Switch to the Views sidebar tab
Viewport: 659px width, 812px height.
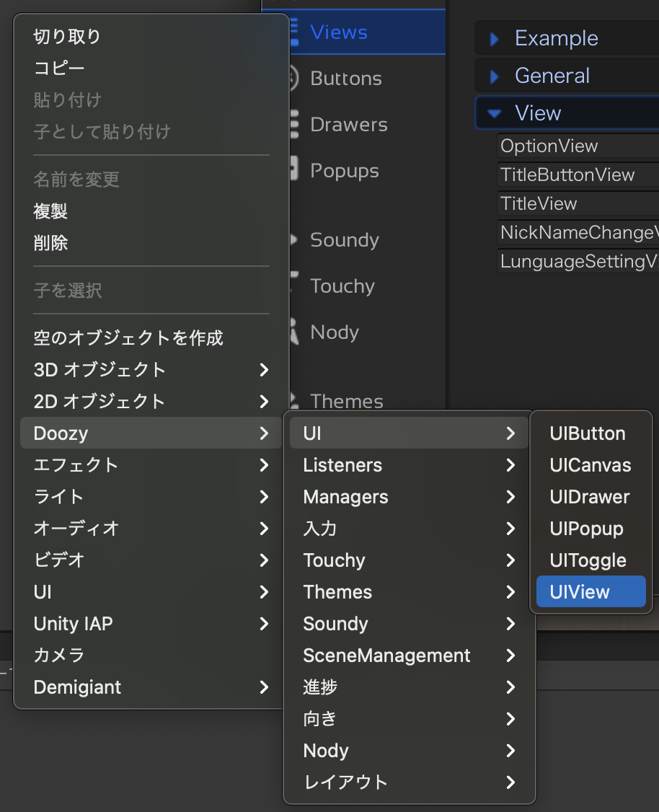[x=368, y=32]
